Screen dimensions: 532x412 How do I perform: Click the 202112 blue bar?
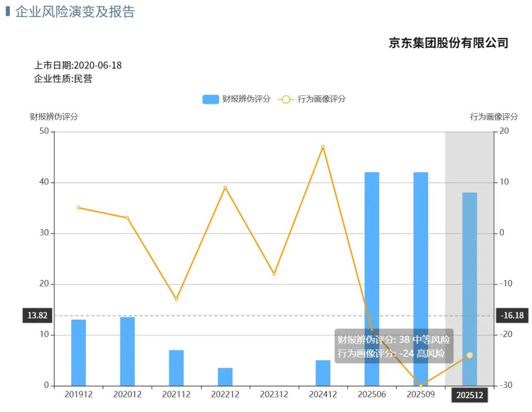pos(176,368)
